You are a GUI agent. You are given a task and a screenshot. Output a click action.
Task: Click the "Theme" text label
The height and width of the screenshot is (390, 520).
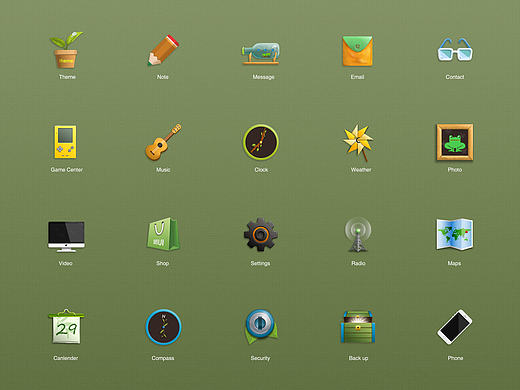67,77
